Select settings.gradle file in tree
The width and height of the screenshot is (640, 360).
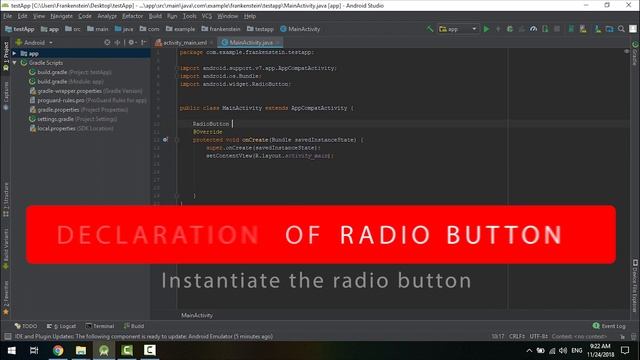tap(73, 119)
